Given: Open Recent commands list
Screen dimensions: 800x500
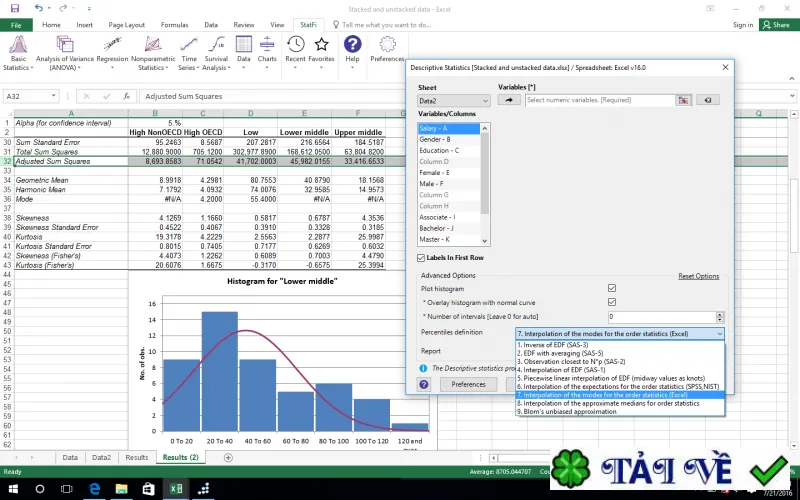Looking at the screenshot, I should (295, 53).
